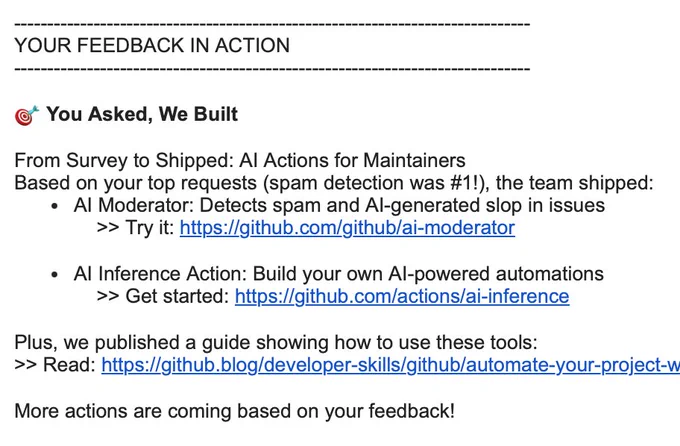Click the 'More actions are coming' closing line

click(x=235, y=411)
